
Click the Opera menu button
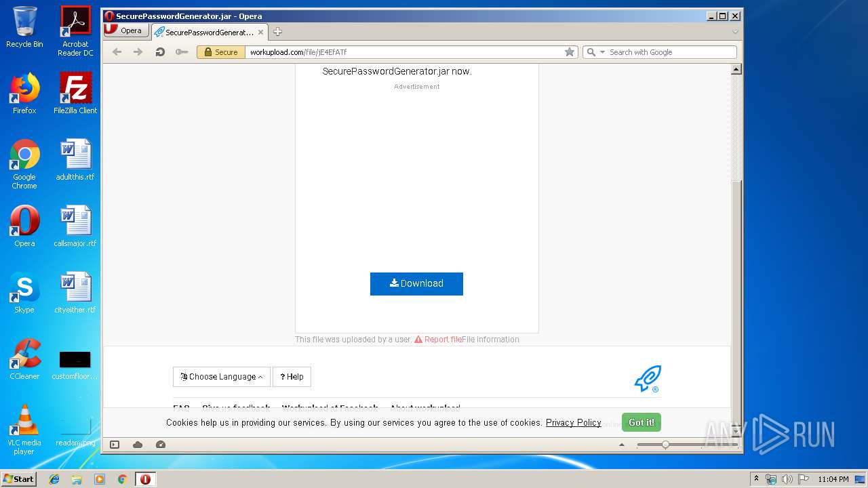[x=126, y=30]
